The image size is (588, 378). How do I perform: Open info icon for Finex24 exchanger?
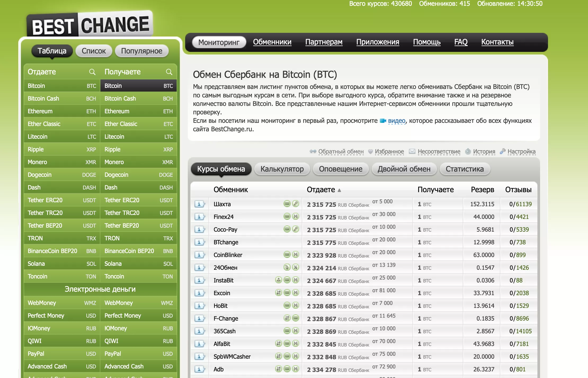tap(200, 217)
